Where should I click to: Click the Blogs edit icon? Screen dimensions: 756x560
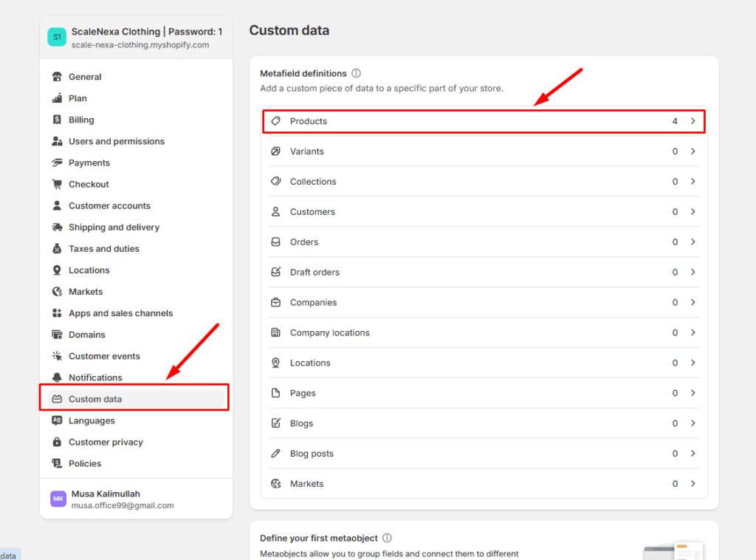(x=276, y=423)
